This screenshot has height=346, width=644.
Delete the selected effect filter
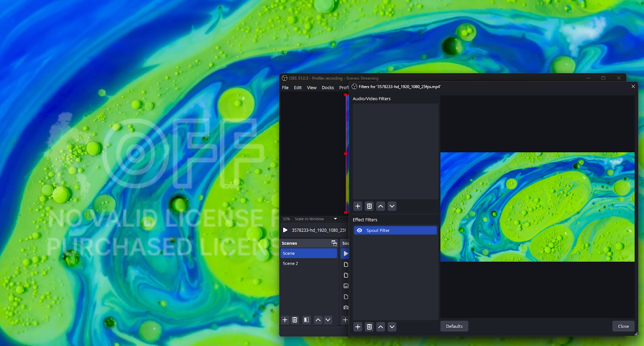(x=369, y=327)
